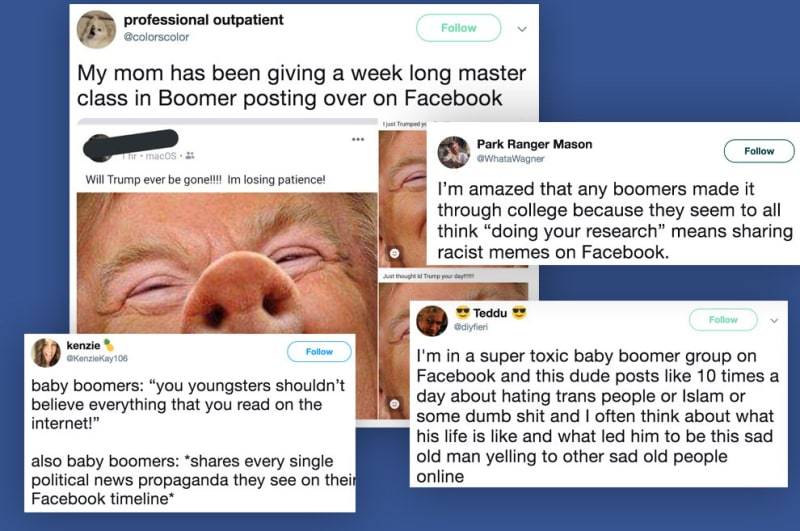Click the zoom icon on the upper side image
Screen dimensions: 800x531
point(394,253)
